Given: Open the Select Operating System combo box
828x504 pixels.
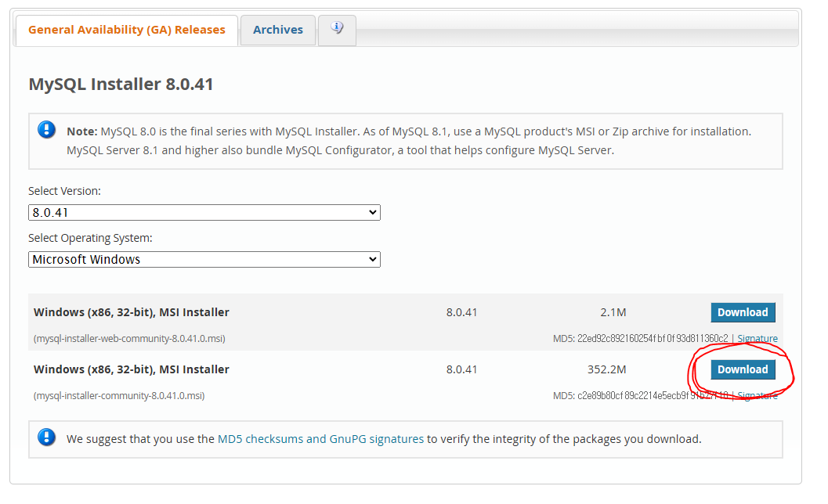Looking at the screenshot, I should click(204, 259).
